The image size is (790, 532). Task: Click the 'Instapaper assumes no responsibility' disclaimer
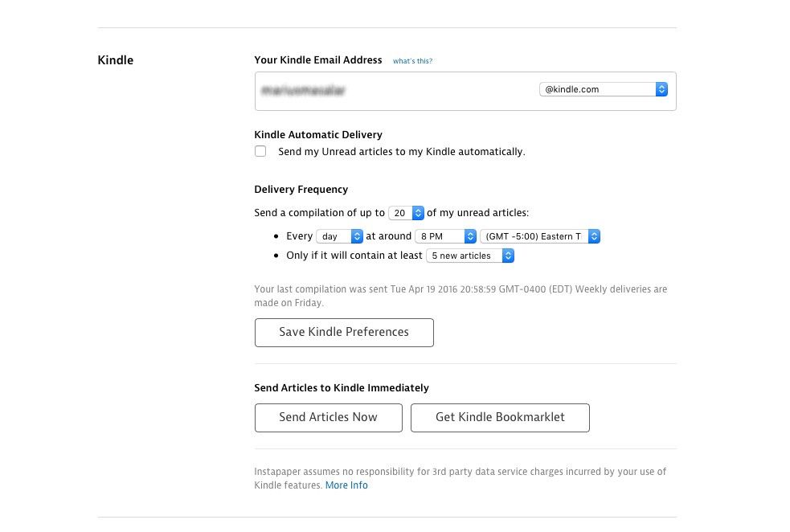(460, 478)
